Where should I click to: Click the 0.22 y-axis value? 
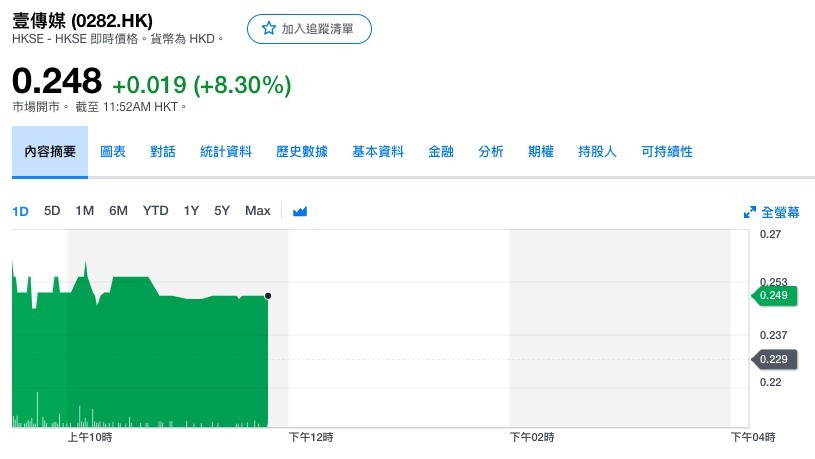pos(770,382)
